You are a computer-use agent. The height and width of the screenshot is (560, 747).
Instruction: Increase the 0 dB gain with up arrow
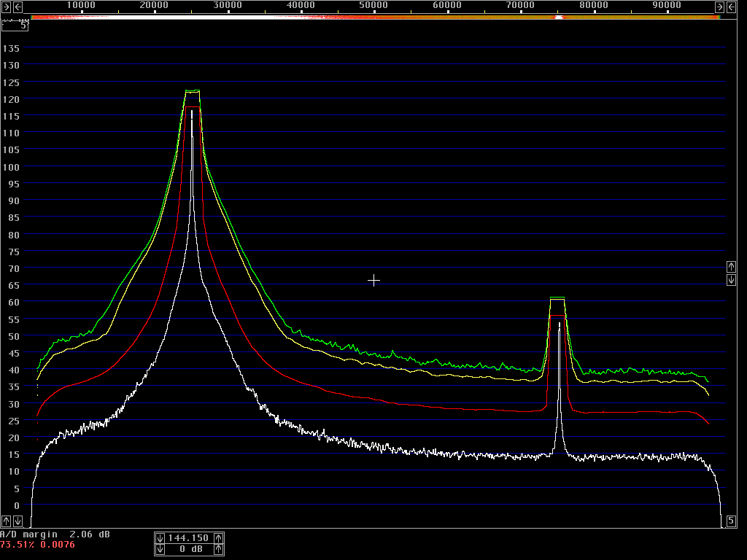pos(218,550)
